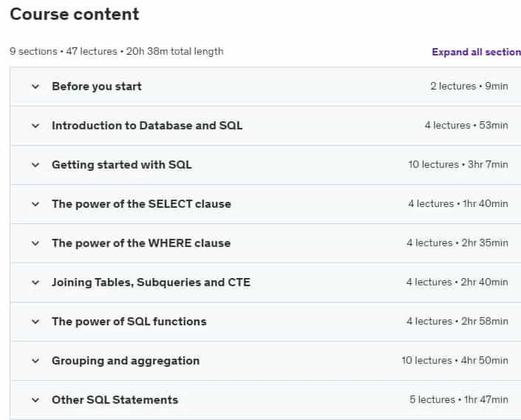Click the Grouping and aggregation chevron icon
521x420 pixels.
35,361
